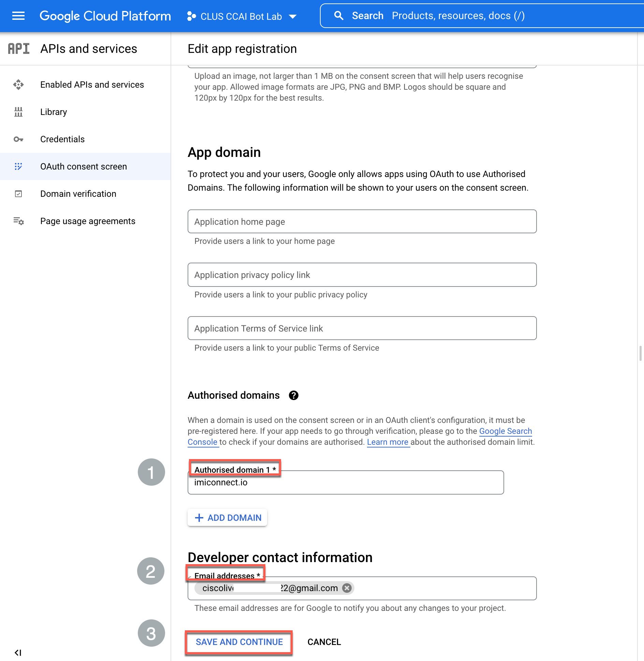Click SAVE AND CONTINUE
Viewport: 644px width, 661px height.
click(x=239, y=642)
